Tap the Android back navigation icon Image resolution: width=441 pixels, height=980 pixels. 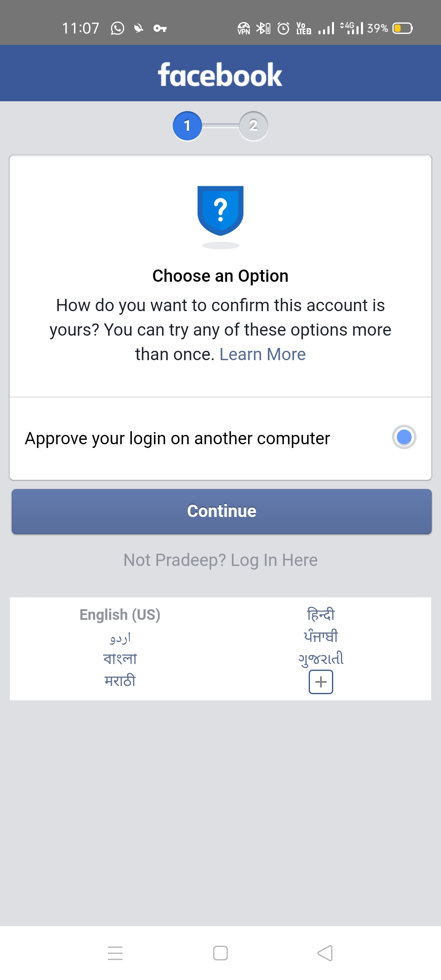[x=325, y=953]
